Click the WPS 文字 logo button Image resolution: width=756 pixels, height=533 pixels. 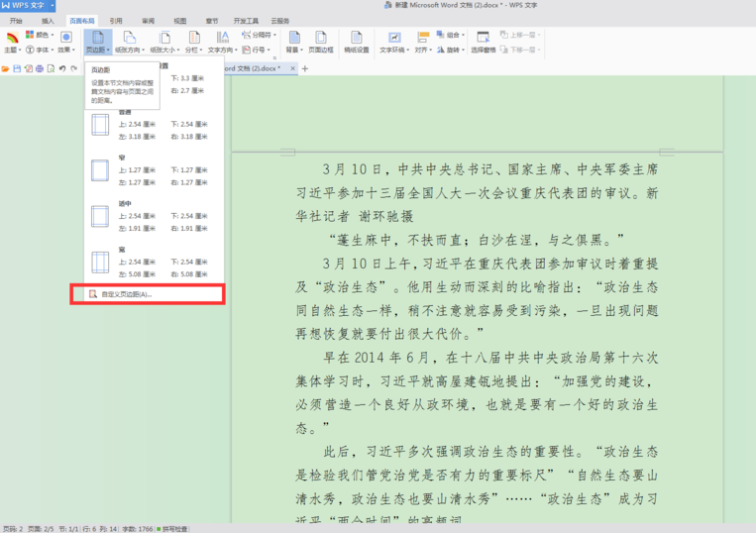(24, 5)
